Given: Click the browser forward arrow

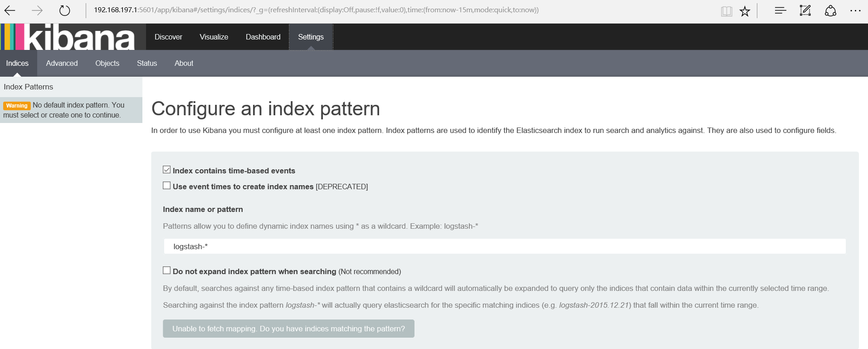Looking at the screenshot, I should (x=37, y=10).
